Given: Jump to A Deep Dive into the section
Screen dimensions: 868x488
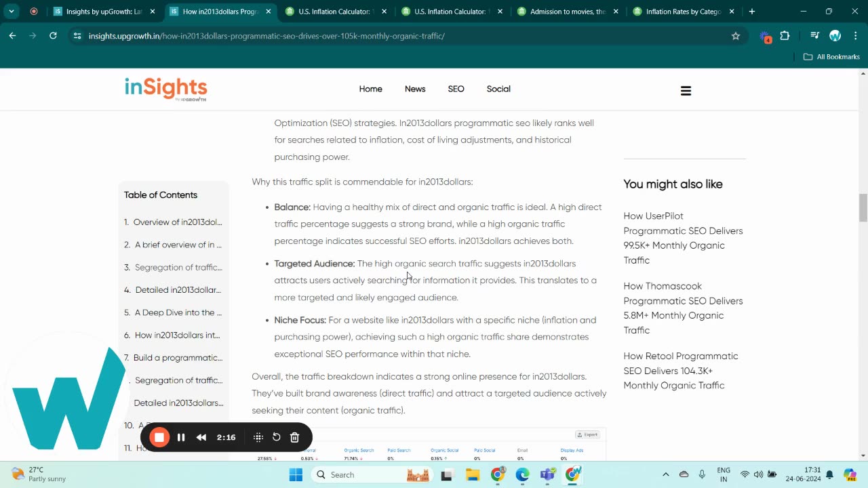Looking at the screenshot, I should click(173, 312).
